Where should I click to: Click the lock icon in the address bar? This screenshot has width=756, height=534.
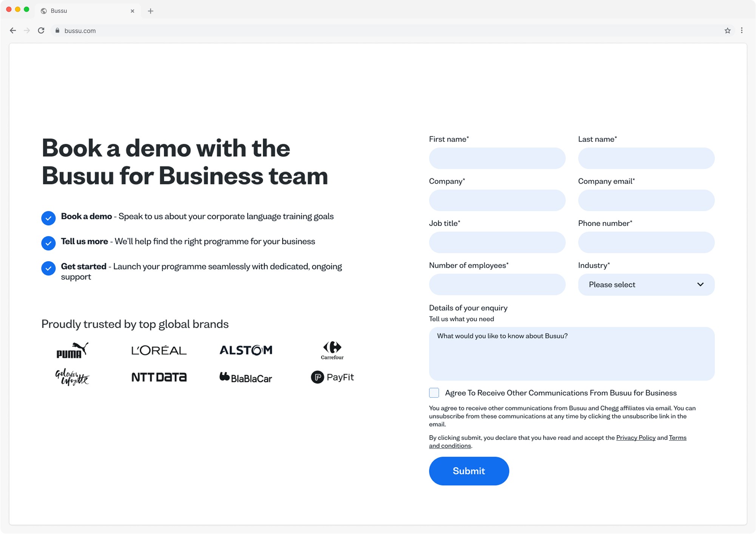(57, 31)
